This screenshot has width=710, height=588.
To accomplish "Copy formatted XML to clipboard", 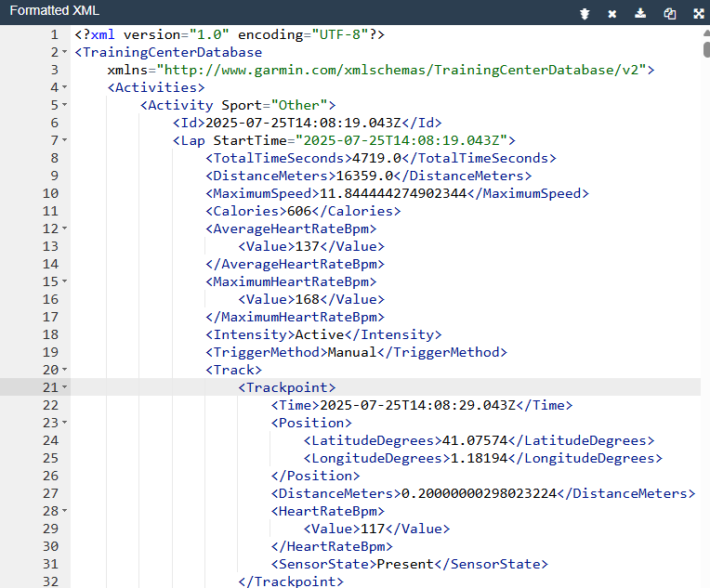I will tap(670, 14).
